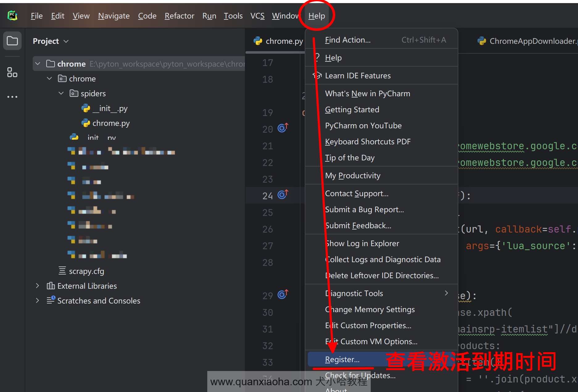Image resolution: width=578 pixels, height=392 pixels.
Task: Open the Tools menu
Action: 233,16
